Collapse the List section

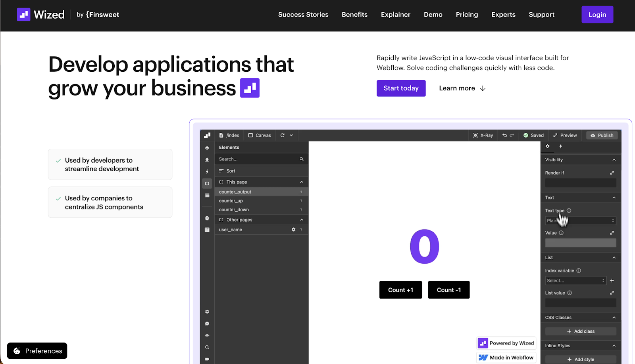pos(614,257)
